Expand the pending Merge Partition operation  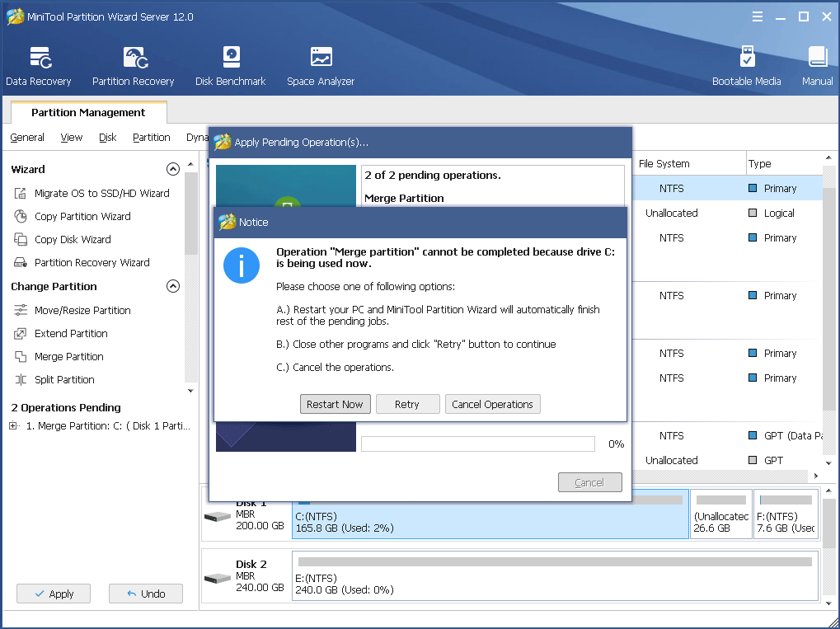point(13,426)
